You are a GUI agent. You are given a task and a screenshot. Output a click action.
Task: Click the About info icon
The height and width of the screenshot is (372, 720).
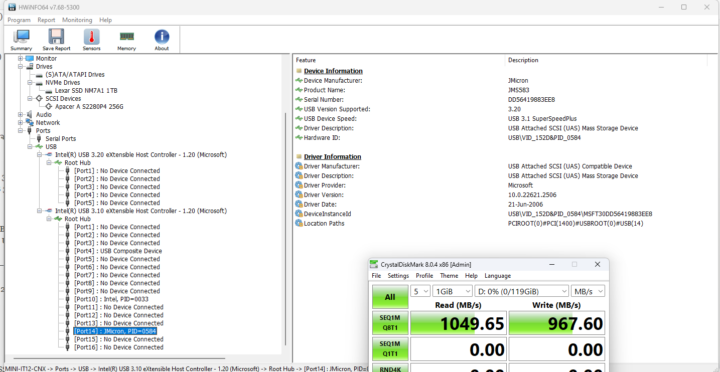click(162, 40)
